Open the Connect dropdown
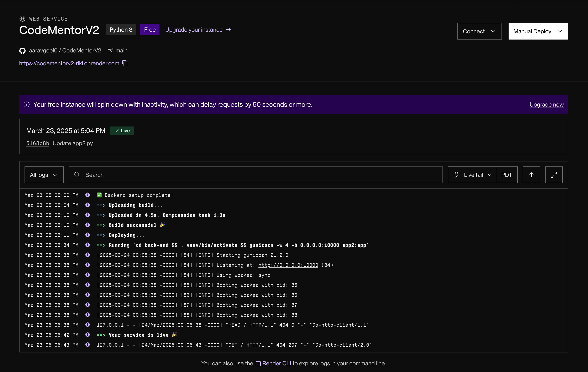The height and width of the screenshot is (372, 588). 479,31
